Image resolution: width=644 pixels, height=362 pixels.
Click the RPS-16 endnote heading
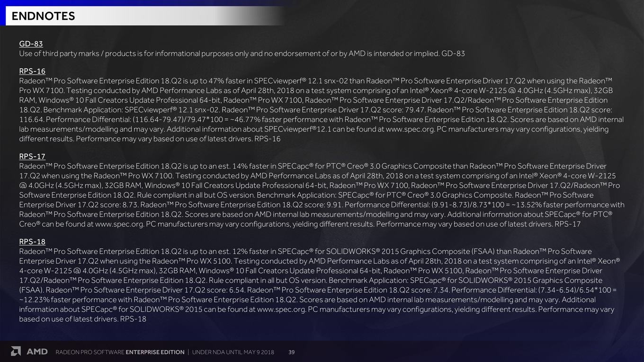32,71
